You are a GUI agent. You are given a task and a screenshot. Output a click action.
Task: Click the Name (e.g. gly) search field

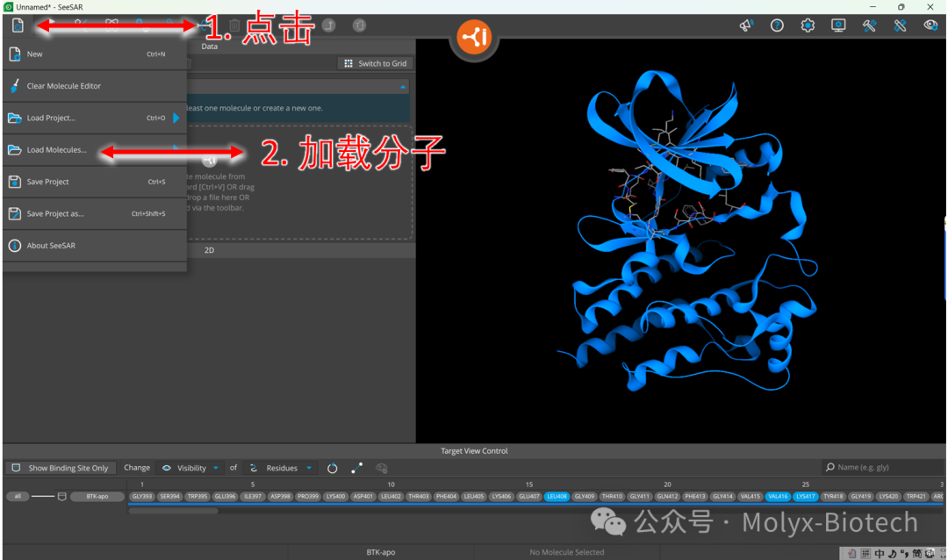pyautogui.click(x=883, y=468)
